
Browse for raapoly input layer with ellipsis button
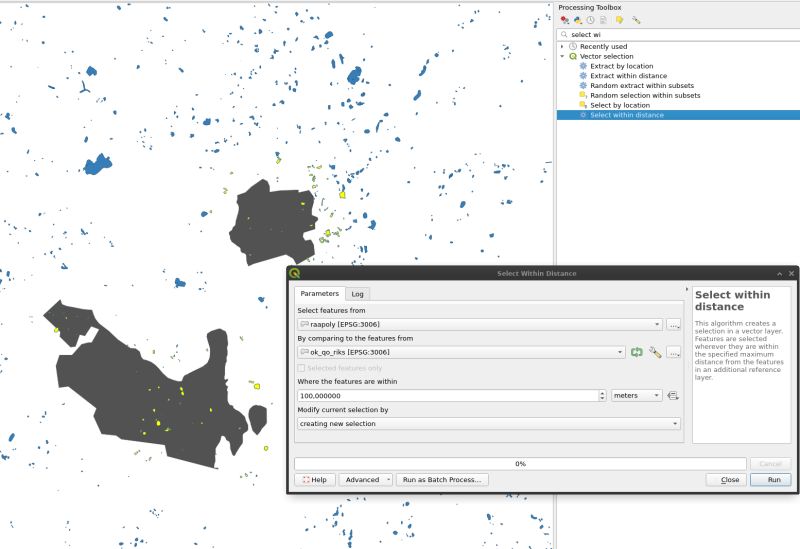tap(673, 325)
